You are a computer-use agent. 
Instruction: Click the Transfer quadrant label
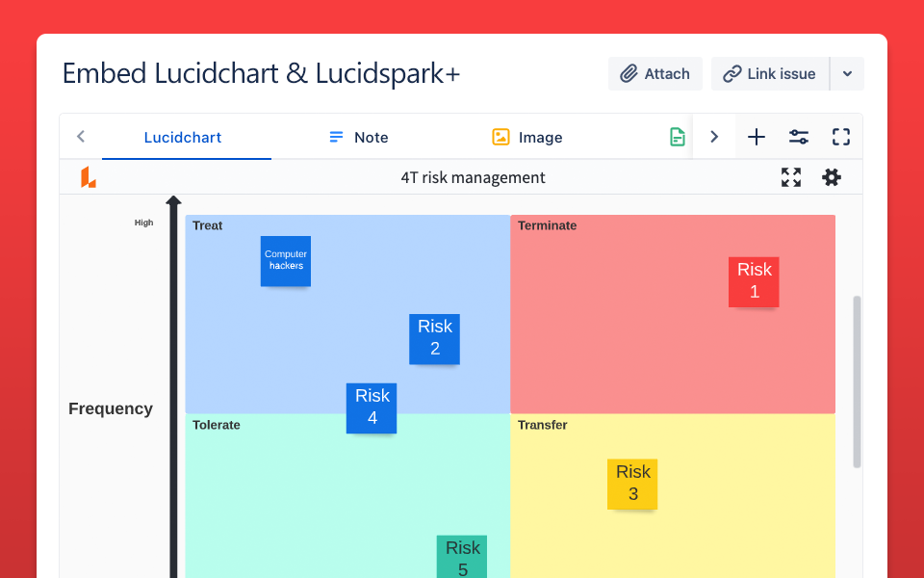point(542,425)
